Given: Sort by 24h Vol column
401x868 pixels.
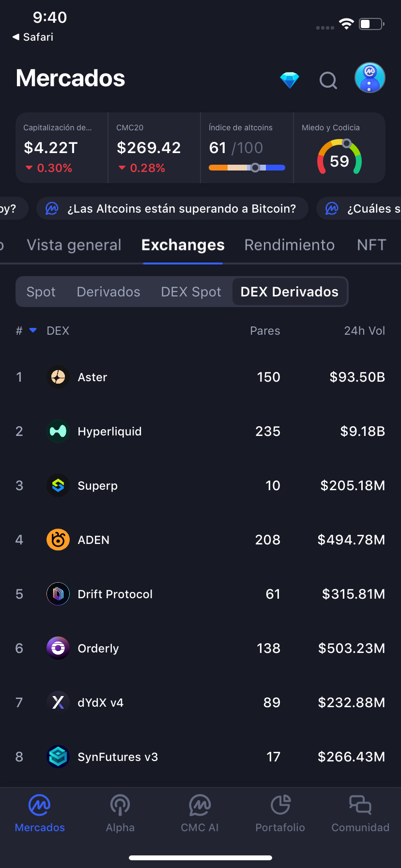Looking at the screenshot, I should pos(364,331).
